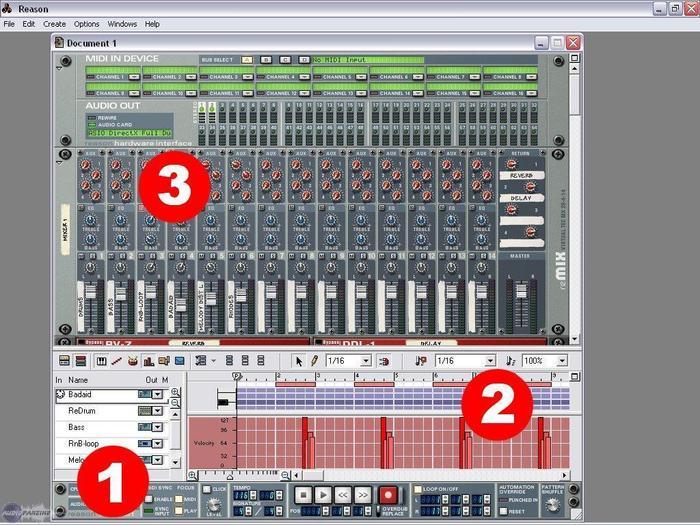This screenshot has width=700, height=525.
Task: Open snap value 1/16 dropdown
Action: pos(366,361)
